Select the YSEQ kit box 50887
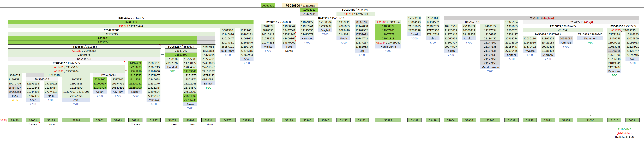The width and height of the screenshot is (644, 142). [x=388, y=120]
